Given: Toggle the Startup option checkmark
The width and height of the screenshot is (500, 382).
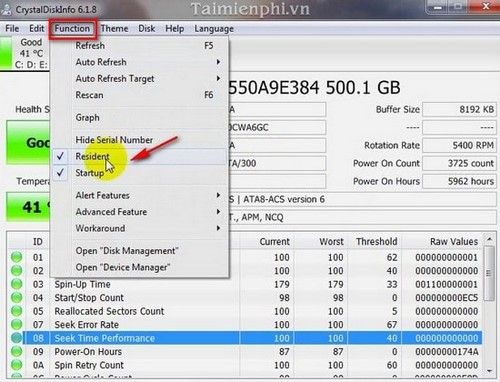Looking at the screenshot, I should coord(60,173).
